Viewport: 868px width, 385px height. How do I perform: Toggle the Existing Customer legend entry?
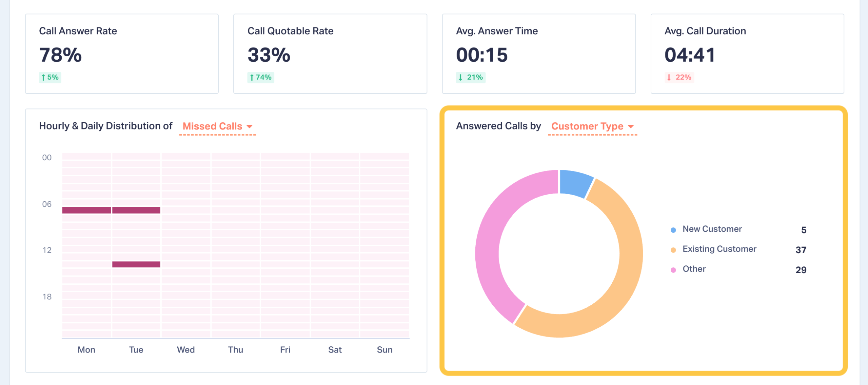719,249
